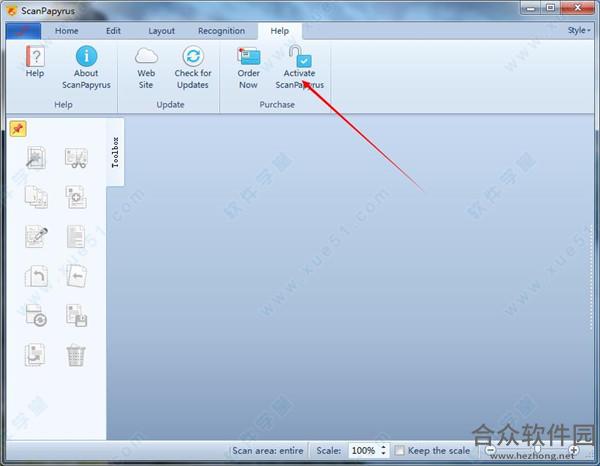Maximize the ScanPapyrus window
This screenshot has height=466, width=600.
click(x=550, y=8)
